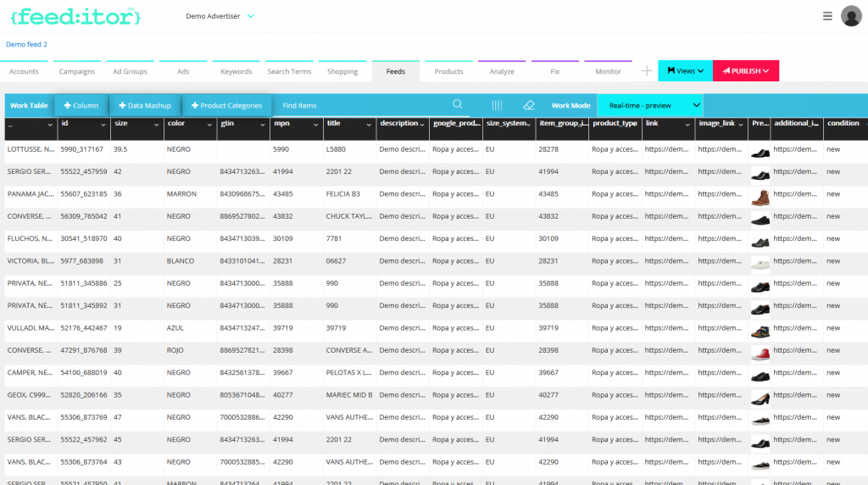Click the add Column button
This screenshot has height=485, width=868.
81,105
